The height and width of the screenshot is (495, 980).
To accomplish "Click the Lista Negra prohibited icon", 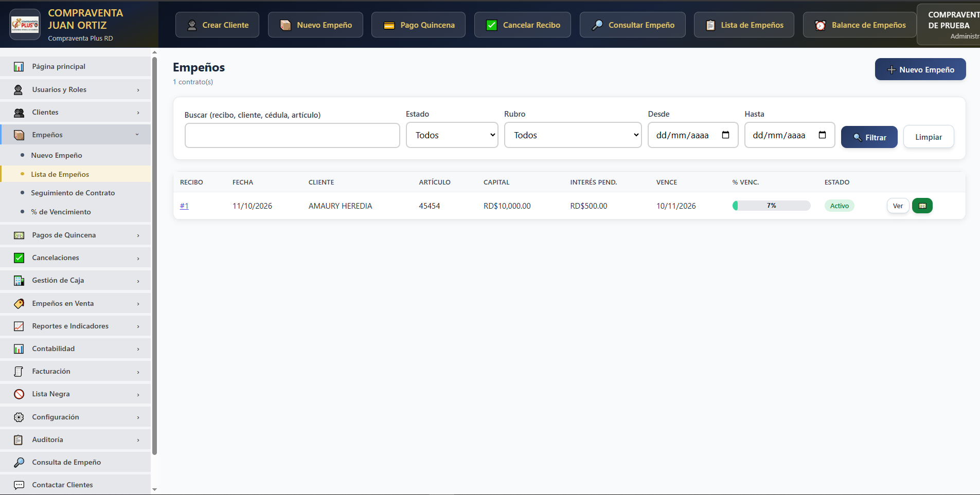I will (19, 394).
